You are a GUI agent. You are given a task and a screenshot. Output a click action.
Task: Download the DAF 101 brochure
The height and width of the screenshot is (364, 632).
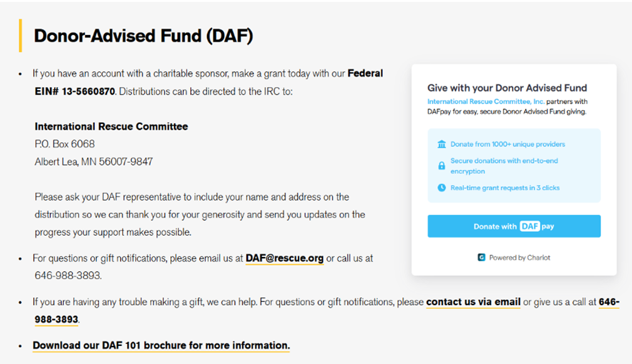point(161,345)
